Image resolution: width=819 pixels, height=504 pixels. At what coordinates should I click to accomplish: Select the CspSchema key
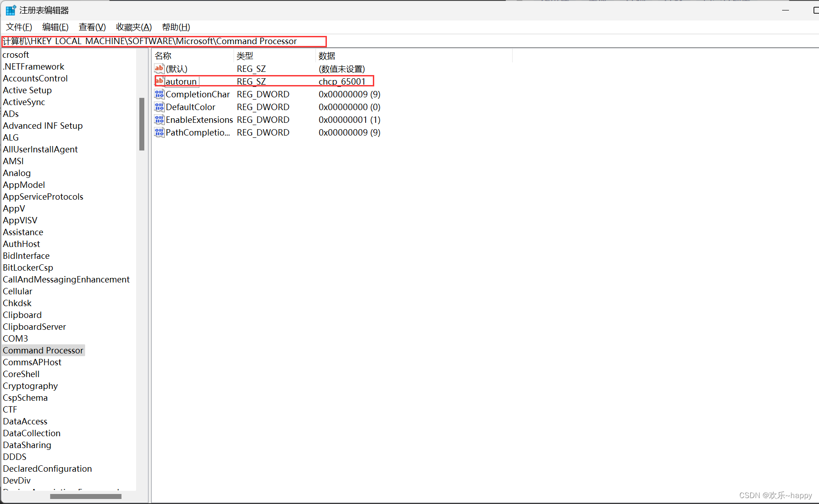coord(25,398)
